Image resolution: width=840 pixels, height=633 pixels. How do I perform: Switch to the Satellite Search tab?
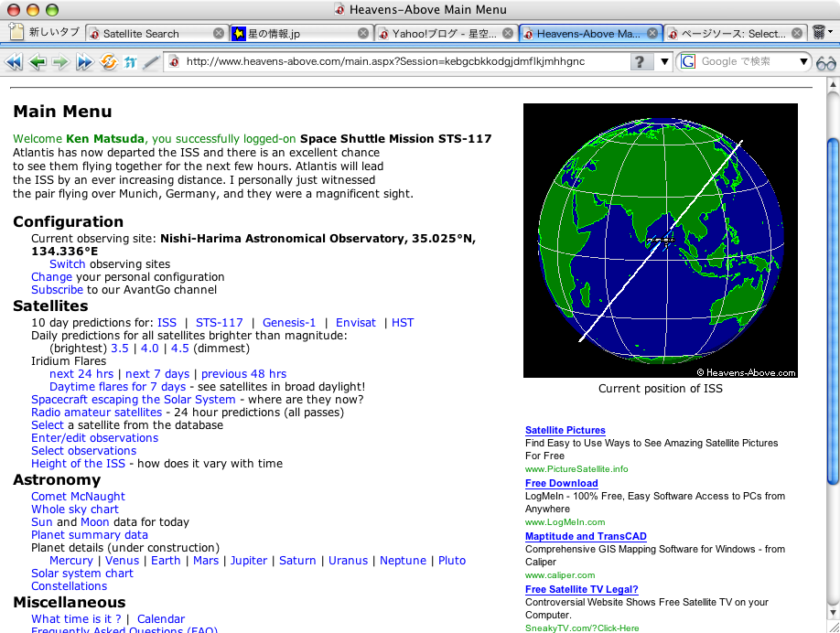coord(156,33)
